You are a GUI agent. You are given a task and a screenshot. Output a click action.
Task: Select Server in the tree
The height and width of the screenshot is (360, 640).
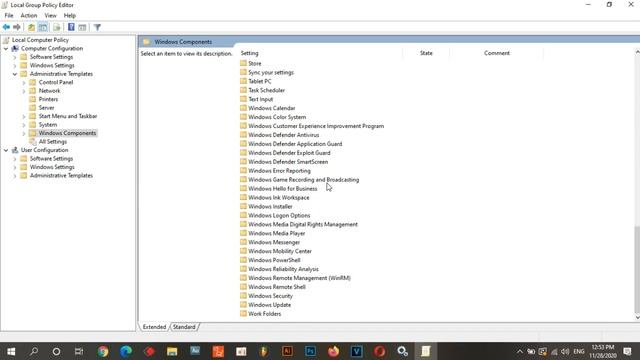point(46,108)
